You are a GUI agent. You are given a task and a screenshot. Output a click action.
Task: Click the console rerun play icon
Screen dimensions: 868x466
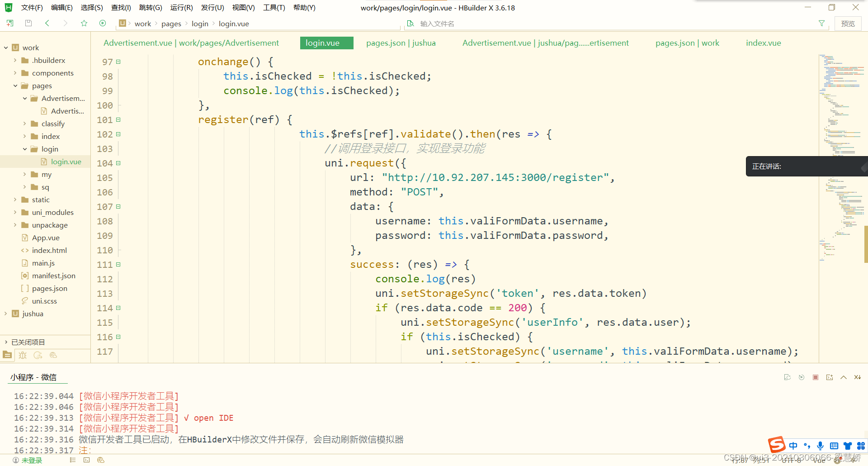802,377
